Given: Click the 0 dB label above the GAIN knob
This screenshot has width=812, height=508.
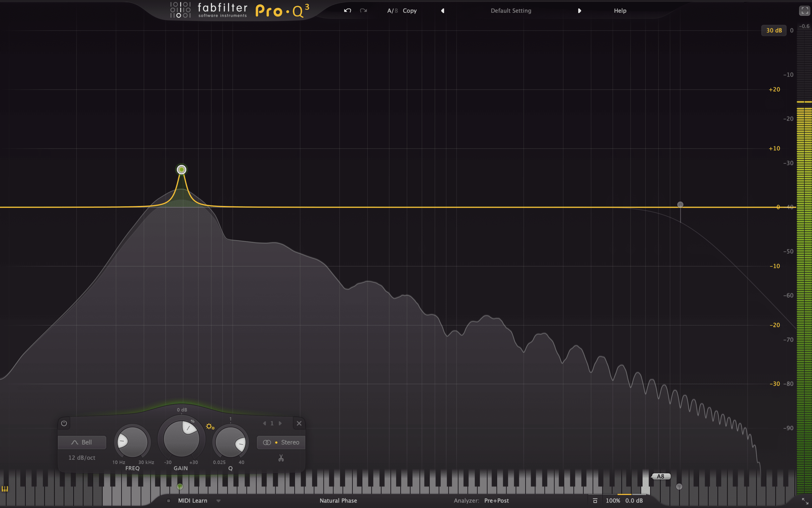Looking at the screenshot, I should [x=182, y=410].
